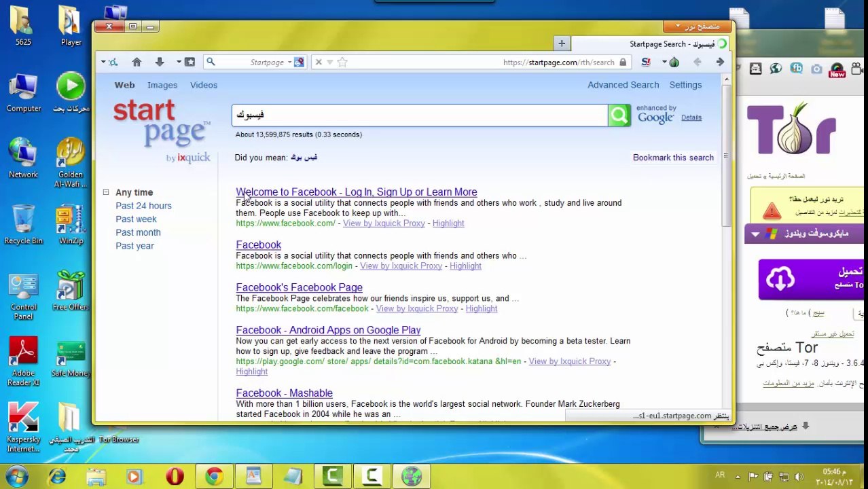The image size is (868, 489).
Task: Click the Details link under enhanced by Google
Action: tap(691, 117)
